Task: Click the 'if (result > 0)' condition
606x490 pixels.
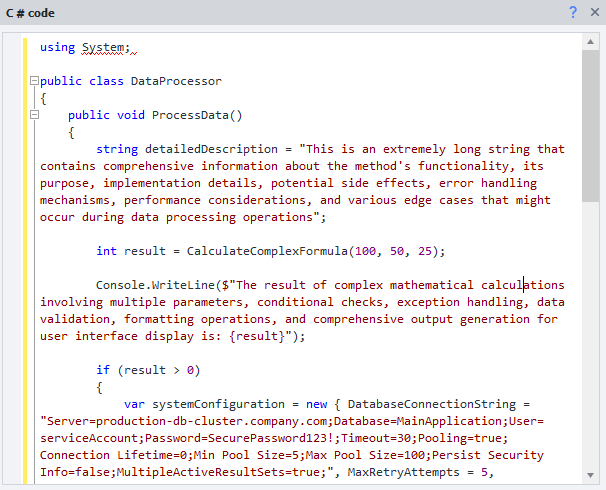Action: click(148, 370)
